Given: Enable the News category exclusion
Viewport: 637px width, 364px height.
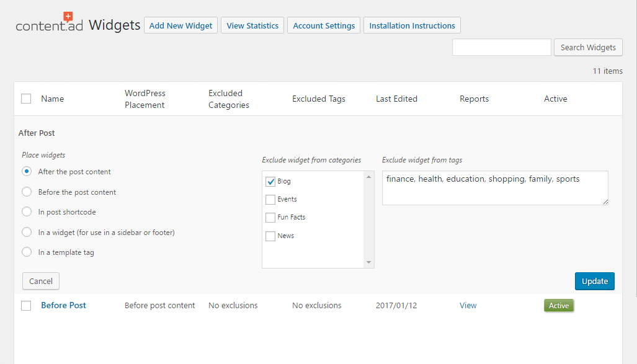Looking at the screenshot, I should [270, 236].
